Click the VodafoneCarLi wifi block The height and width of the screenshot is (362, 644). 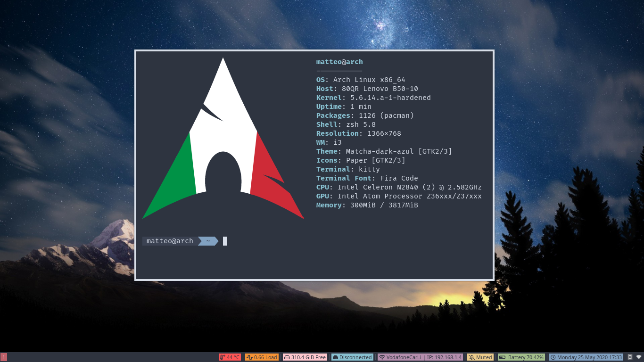click(420, 357)
